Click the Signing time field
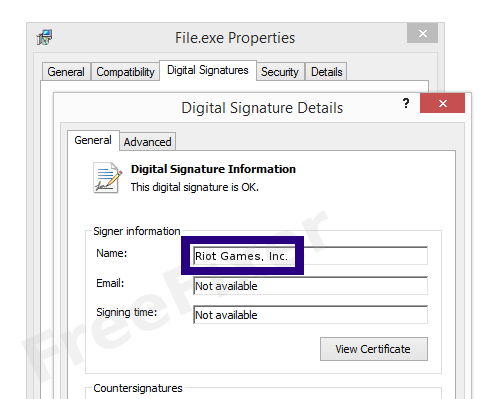Viewport: 481px width, 399px height. 310,315
